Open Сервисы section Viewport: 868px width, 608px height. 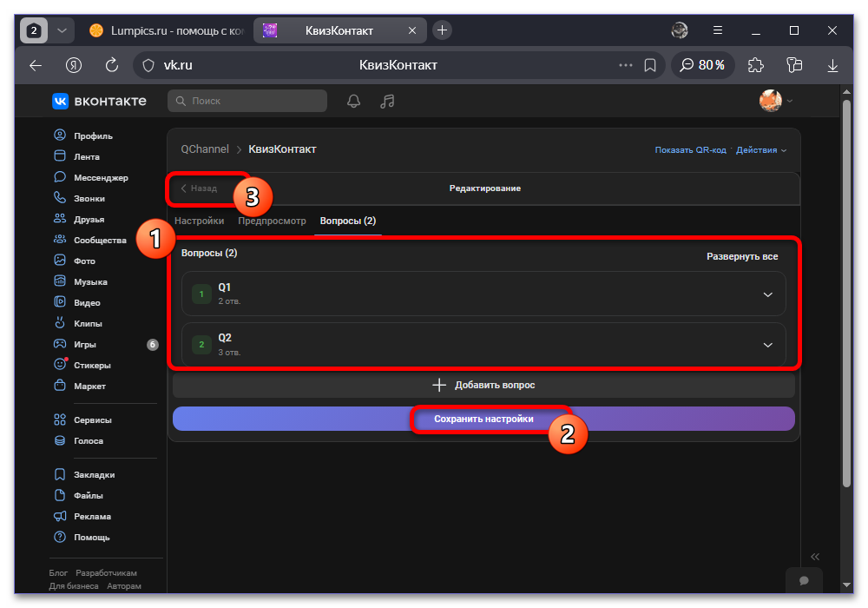click(83, 420)
